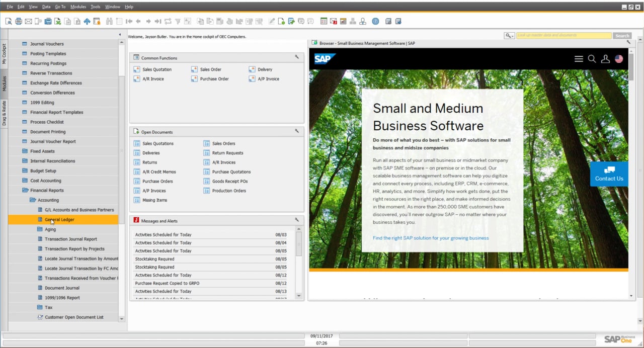Select Purchase Request Copied to GRPO message
This screenshot has height=348, width=644.
(x=211, y=283)
